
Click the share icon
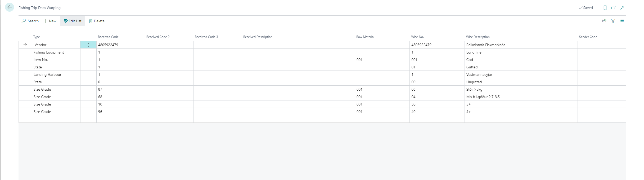coord(604,21)
